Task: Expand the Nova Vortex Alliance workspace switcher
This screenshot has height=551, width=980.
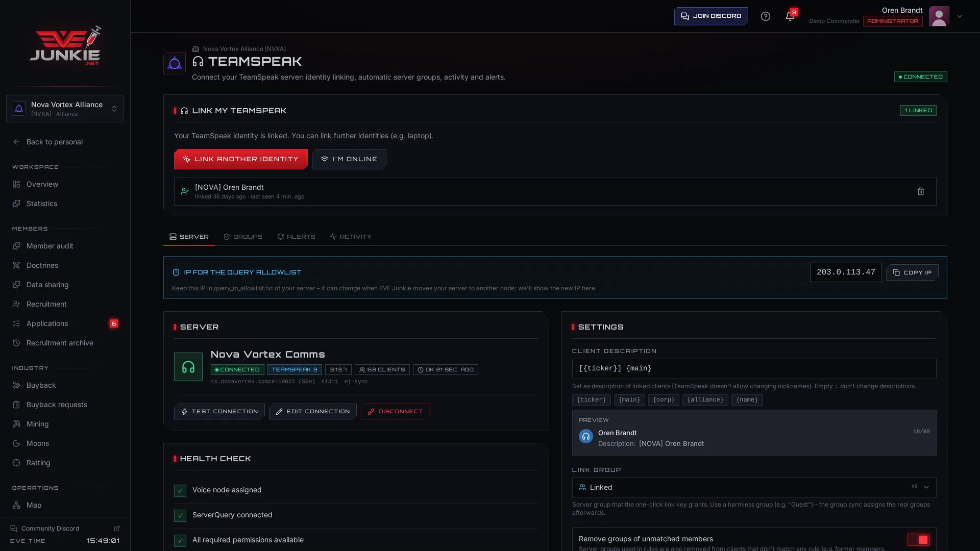Action: (x=65, y=109)
